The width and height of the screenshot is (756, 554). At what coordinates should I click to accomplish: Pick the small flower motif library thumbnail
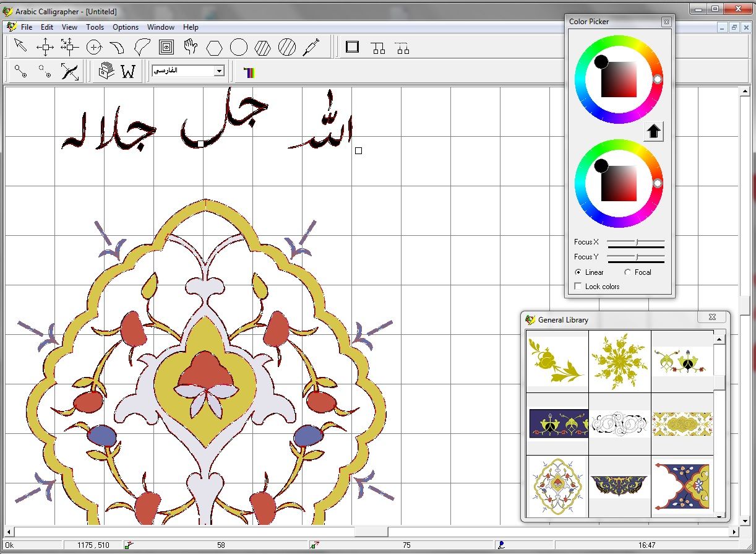pos(682,361)
